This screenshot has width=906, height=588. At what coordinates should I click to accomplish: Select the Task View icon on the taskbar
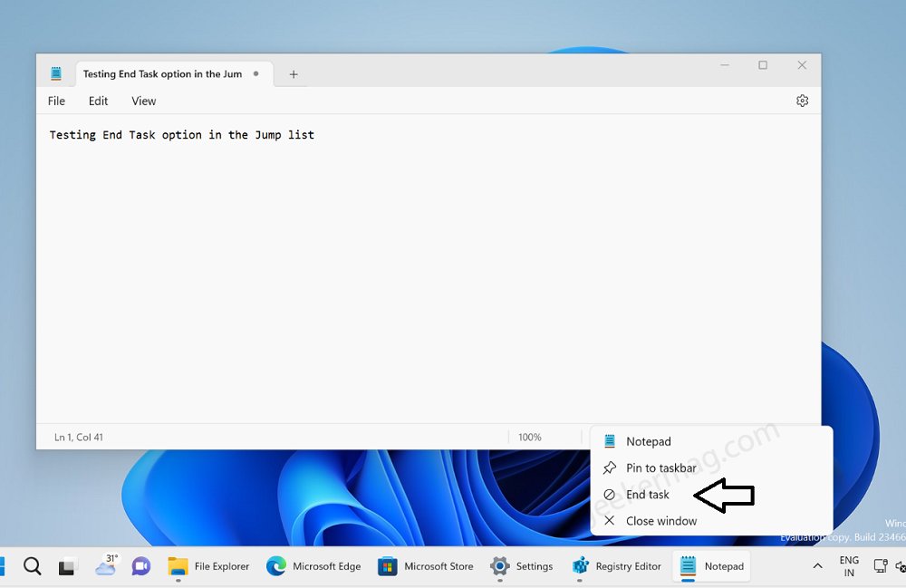[67, 565]
